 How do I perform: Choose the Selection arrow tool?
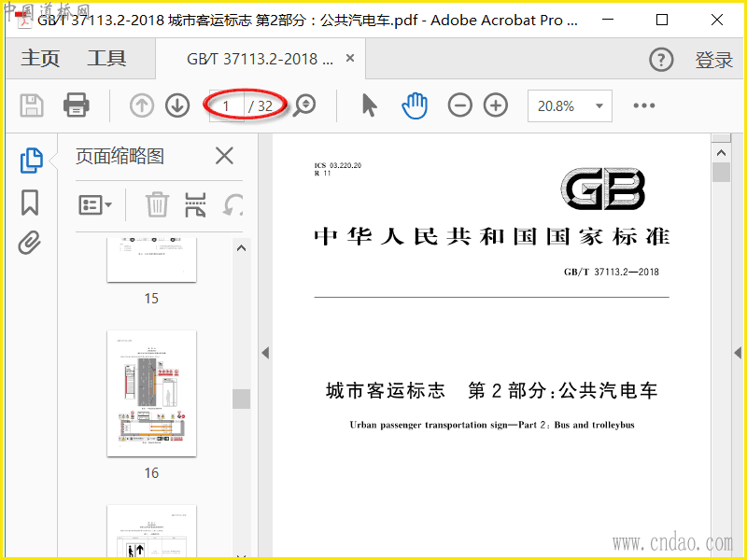pos(369,105)
